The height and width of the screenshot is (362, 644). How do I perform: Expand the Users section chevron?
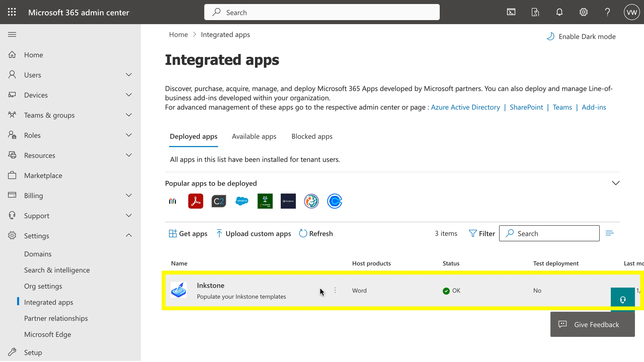tap(129, 75)
